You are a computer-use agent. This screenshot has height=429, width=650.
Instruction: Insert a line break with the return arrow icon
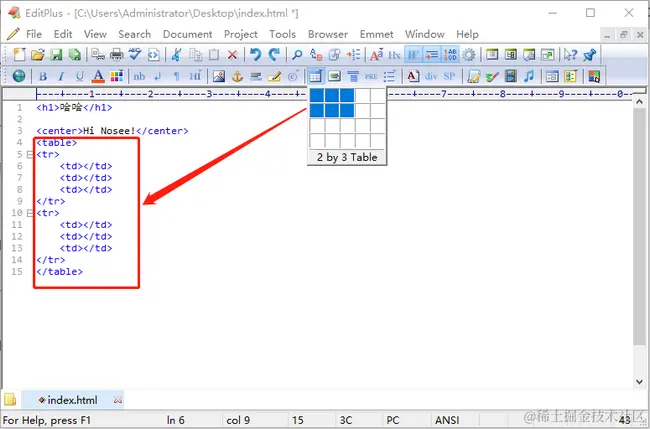[x=158, y=76]
